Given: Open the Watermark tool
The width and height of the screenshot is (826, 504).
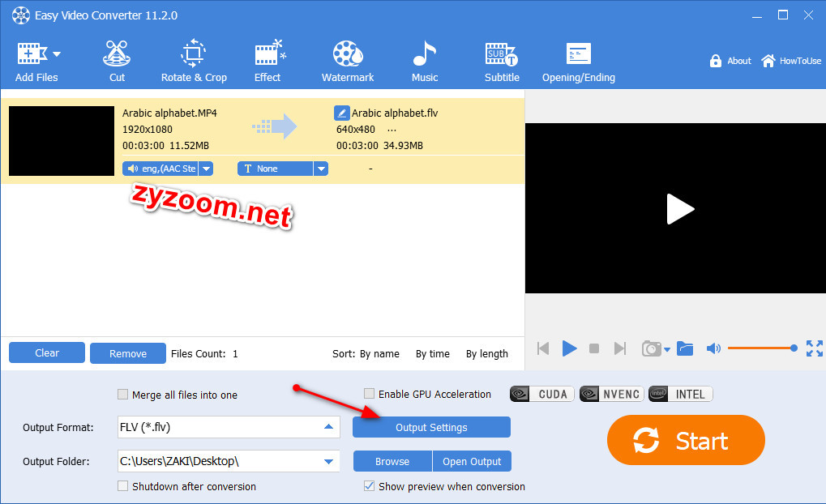Looking at the screenshot, I should [x=348, y=62].
